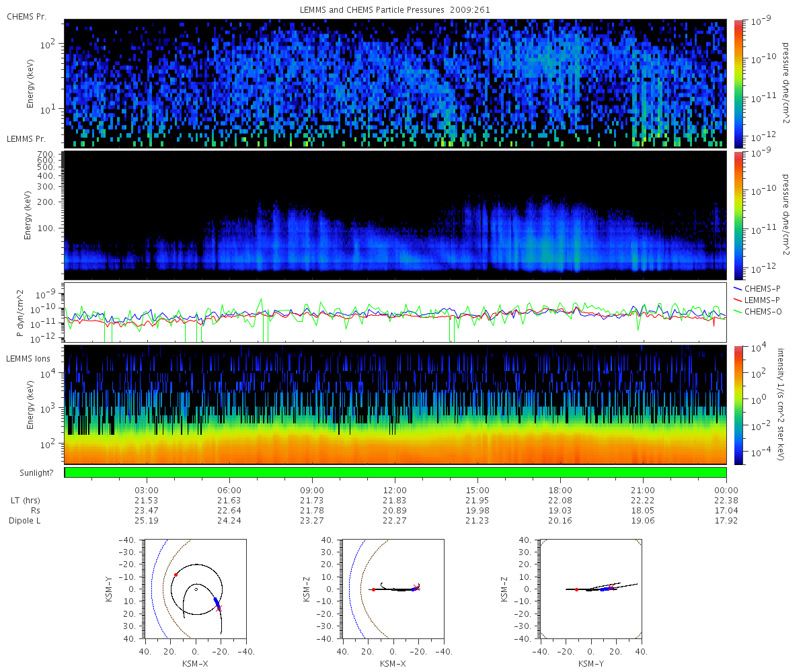Viewport: 807px width, 672px height.
Task: Click the 12:00 time axis label
Action: (x=395, y=490)
